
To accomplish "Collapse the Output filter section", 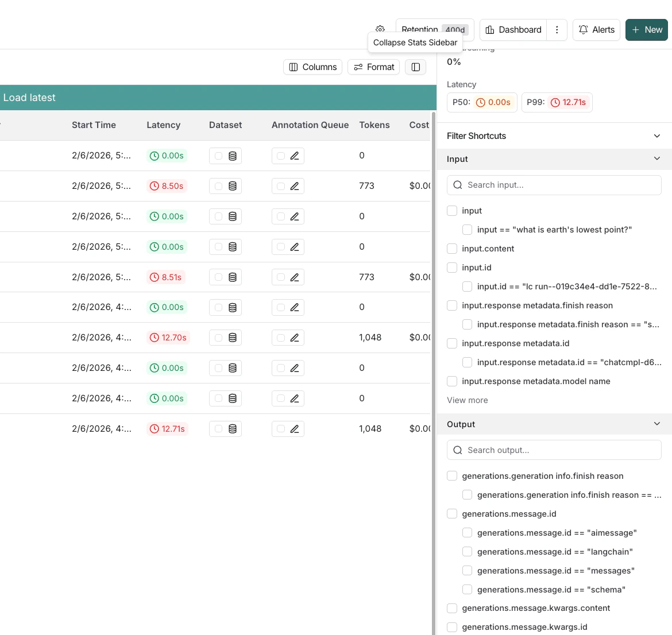I will click(x=656, y=424).
